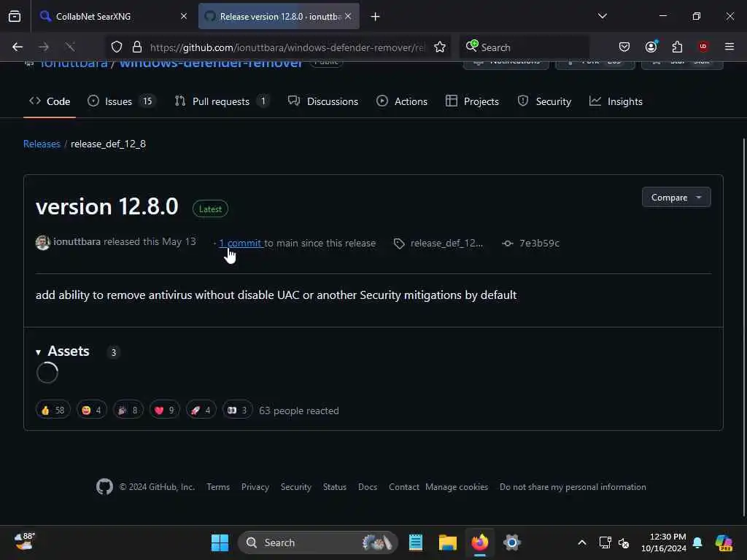Open the Settings gear taskbar icon
Viewport: 747px width, 560px height.
[511, 542]
